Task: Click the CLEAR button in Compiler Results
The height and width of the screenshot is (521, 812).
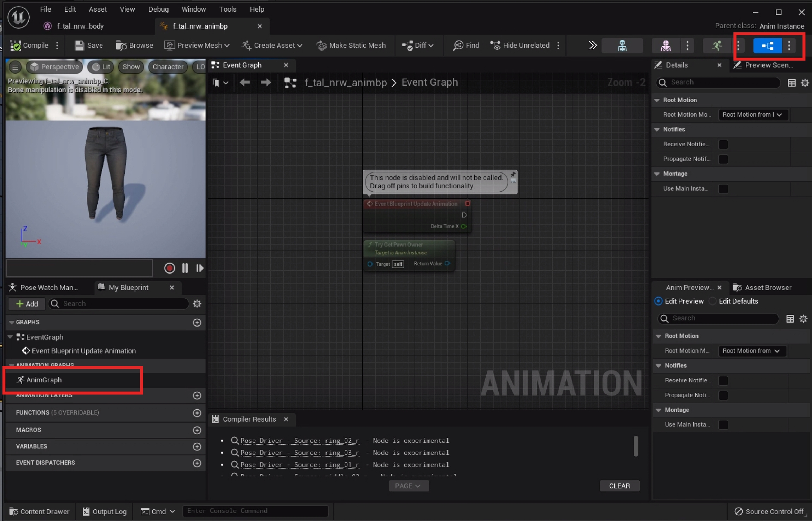Action: [x=619, y=486]
